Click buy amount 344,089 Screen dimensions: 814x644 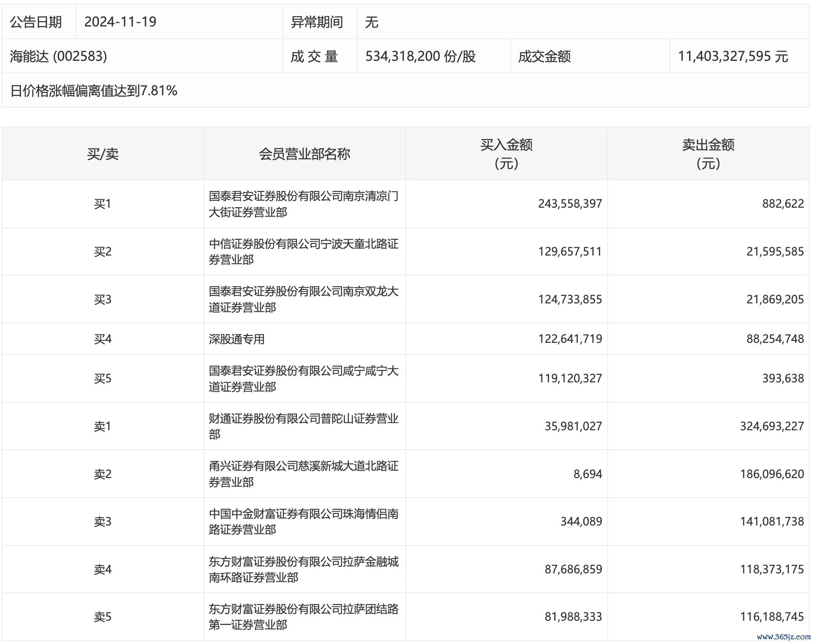pos(581,522)
